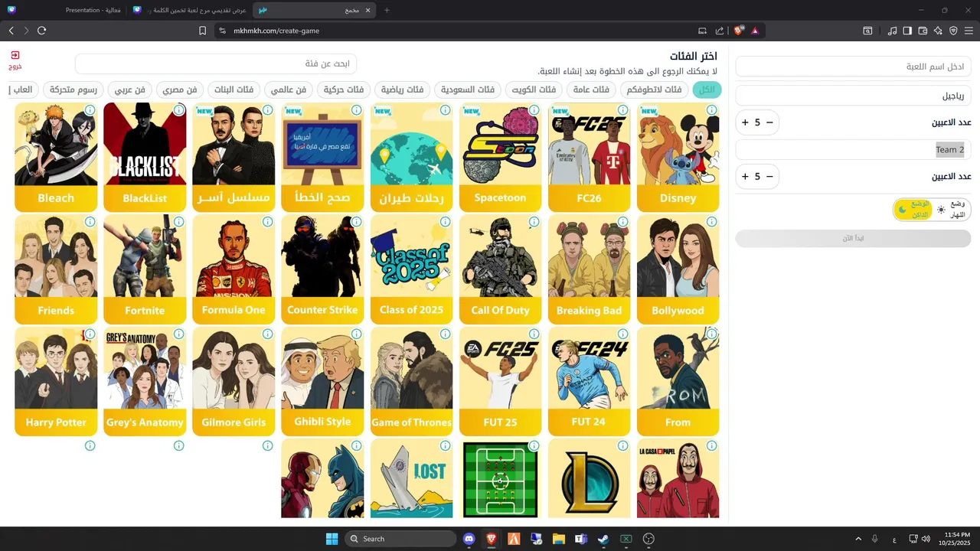Select فئات الكويت category filter
The width and height of the screenshot is (980, 551).
[534, 90]
